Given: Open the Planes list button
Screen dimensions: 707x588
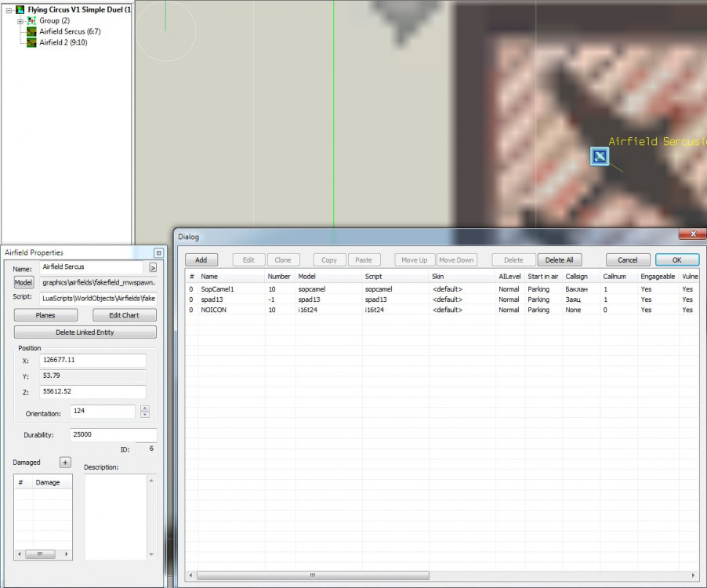Looking at the screenshot, I should [45, 315].
